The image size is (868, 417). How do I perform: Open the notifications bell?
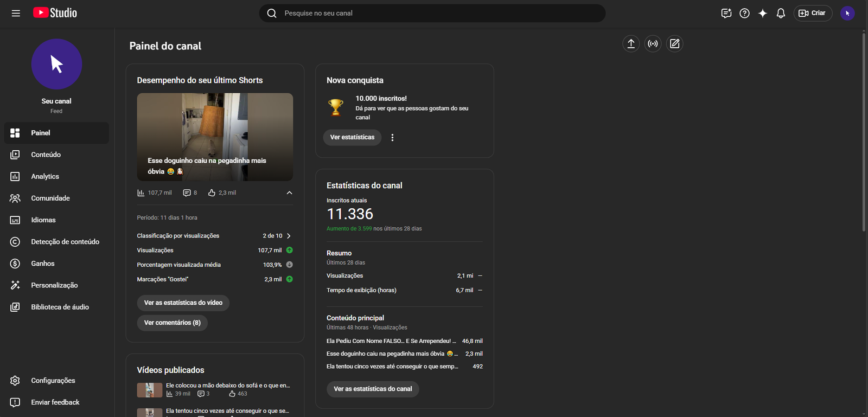tap(781, 14)
